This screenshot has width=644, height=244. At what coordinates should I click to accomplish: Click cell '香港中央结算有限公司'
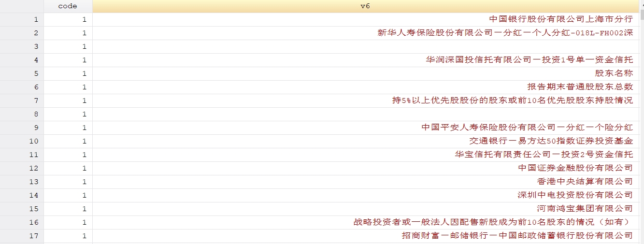[x=366, y=182]
